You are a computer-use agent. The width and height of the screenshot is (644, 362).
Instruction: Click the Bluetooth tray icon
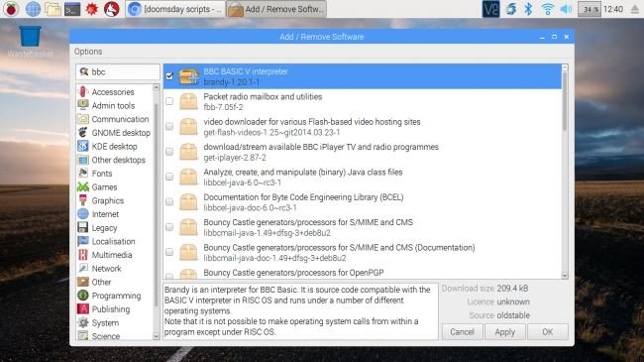point(528,9)
